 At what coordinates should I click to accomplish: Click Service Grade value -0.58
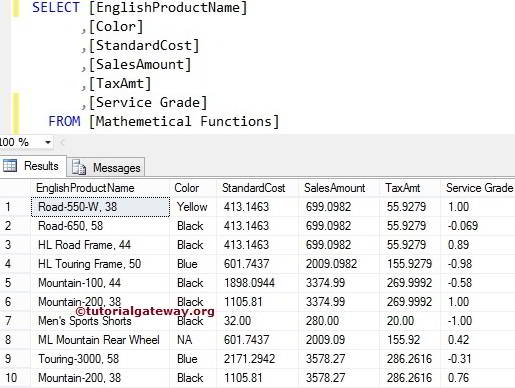tap(478, 283)
